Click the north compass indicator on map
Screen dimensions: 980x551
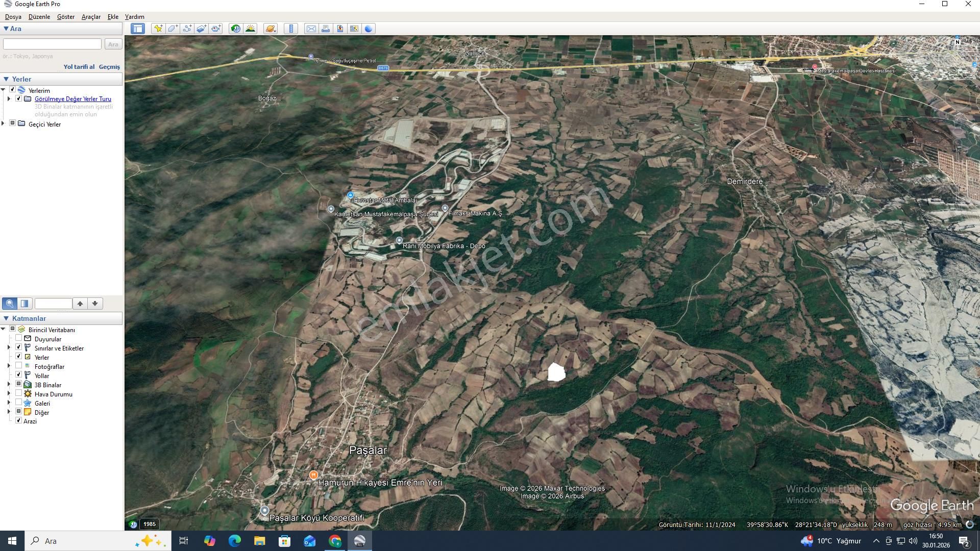point(958,42)
